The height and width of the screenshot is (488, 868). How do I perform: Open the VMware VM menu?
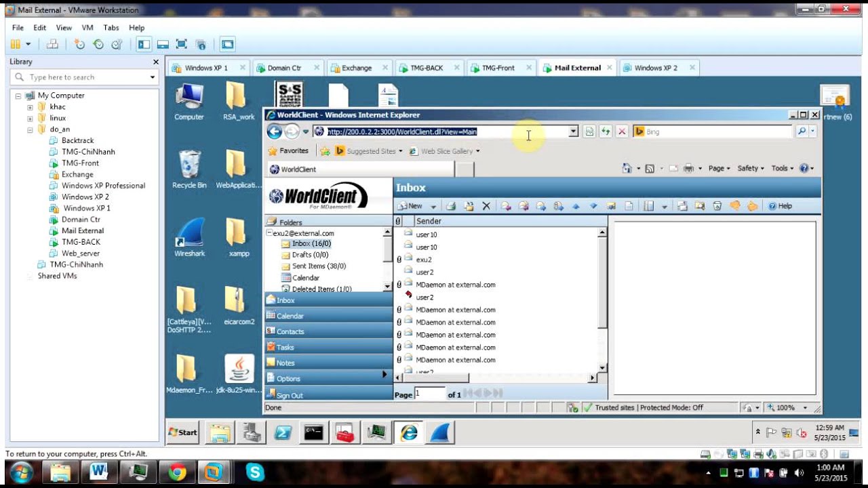pos(87,28)
